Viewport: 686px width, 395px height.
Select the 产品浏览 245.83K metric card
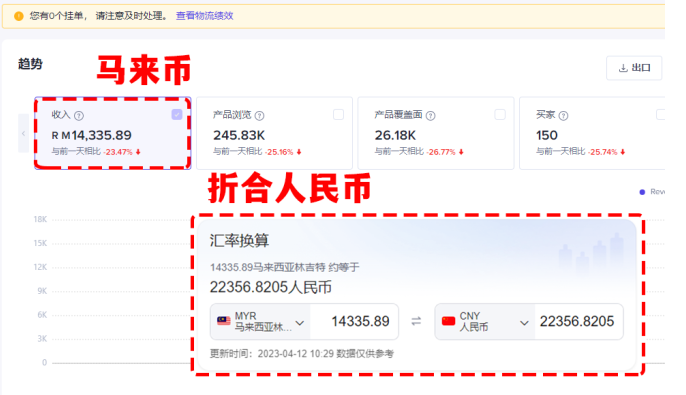tap(274, 133)
